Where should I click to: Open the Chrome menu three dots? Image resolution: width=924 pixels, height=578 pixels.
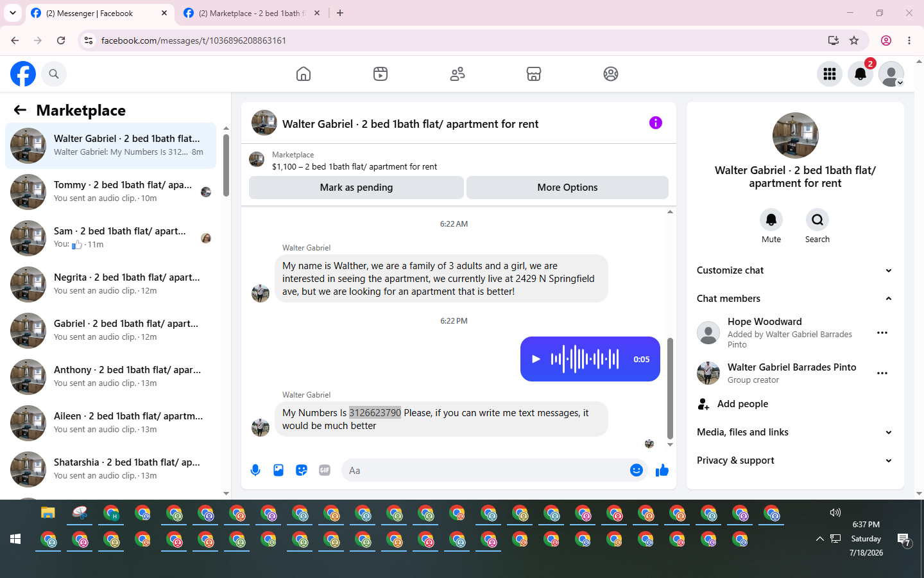909,40
